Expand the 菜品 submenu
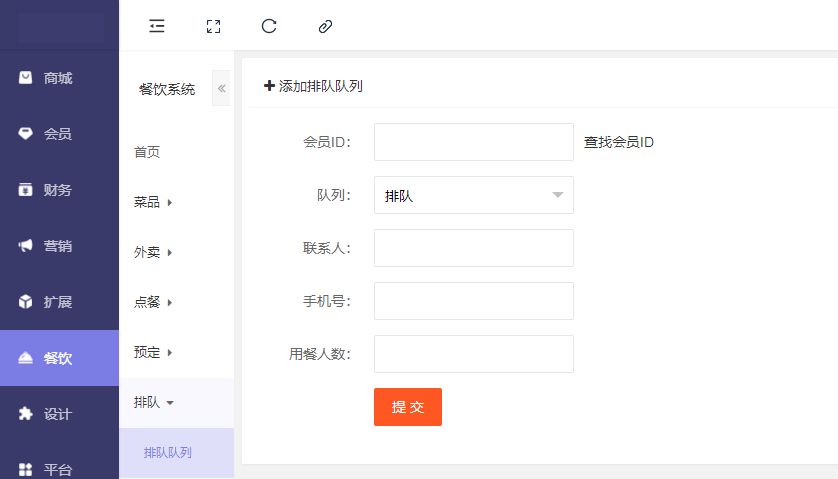Image resolution: width=838 pixels, height=479 pixels. click(153, 202)
